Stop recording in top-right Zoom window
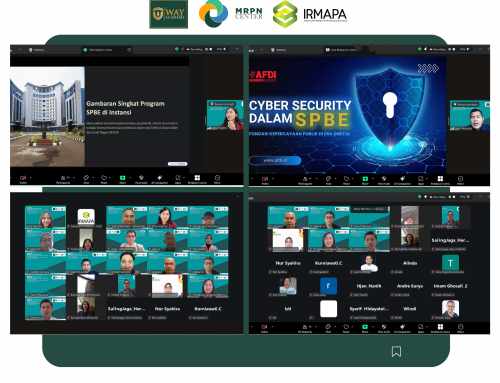Image resolution: width=500 pixels, height=383 pixels. tap(454, 49)
